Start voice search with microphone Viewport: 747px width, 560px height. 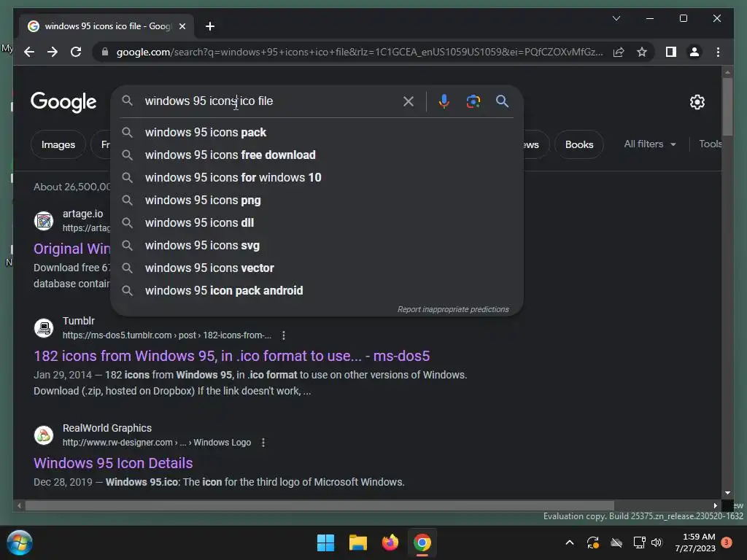coord(444,101)
